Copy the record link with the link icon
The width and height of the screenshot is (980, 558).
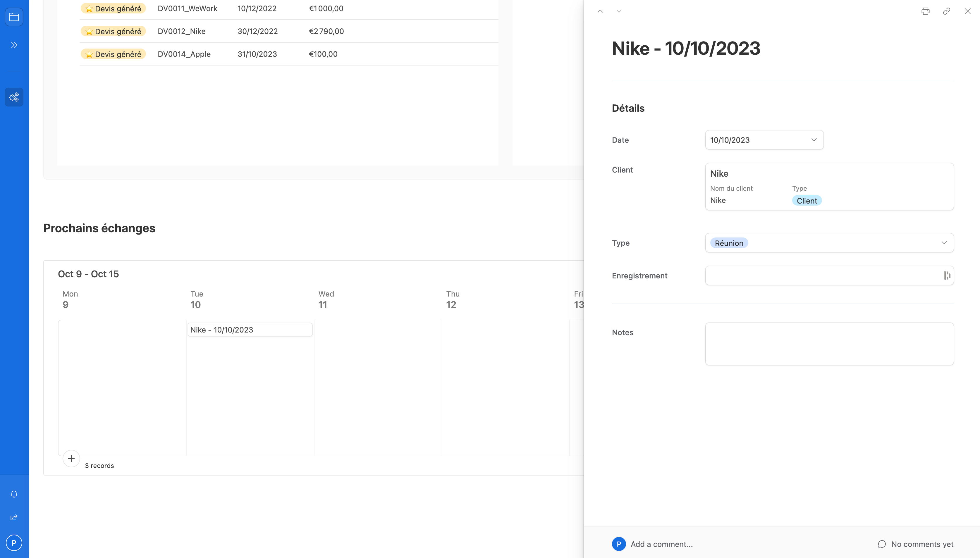[x=946, y=11]
